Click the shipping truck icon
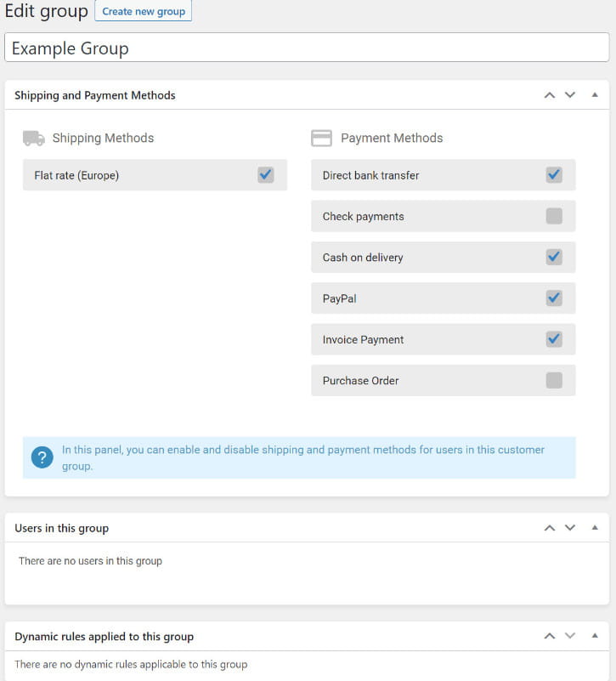 click(34, 138)
